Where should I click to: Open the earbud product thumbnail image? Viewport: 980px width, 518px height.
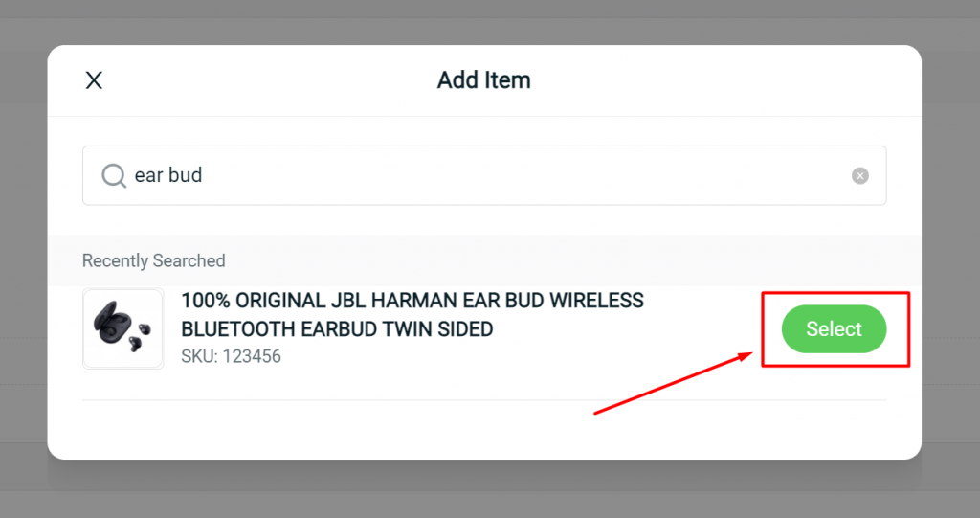[123, 328]
